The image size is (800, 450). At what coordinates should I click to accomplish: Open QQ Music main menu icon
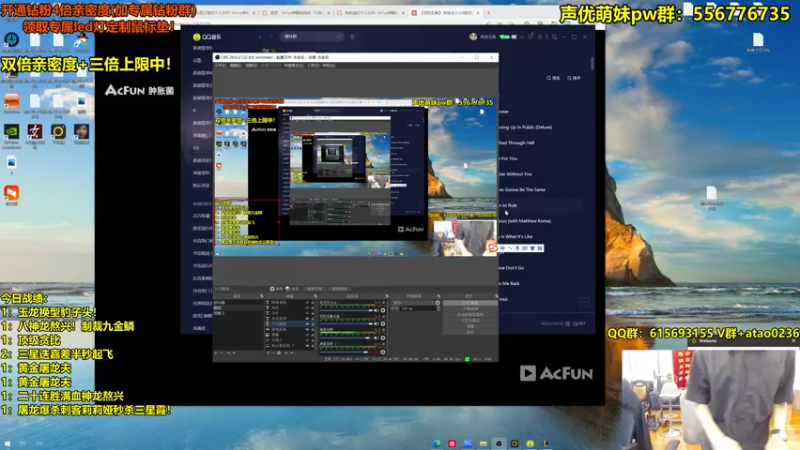coord(540,37)
